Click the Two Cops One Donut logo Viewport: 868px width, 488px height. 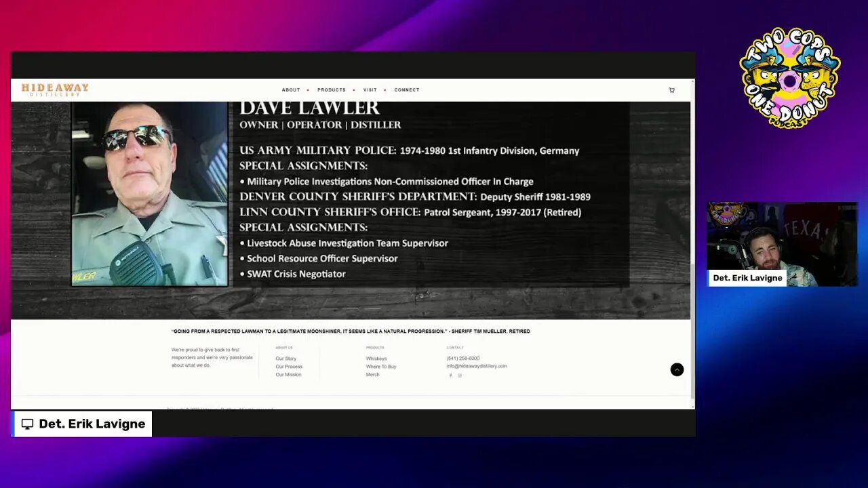click(x=789, y=78)
